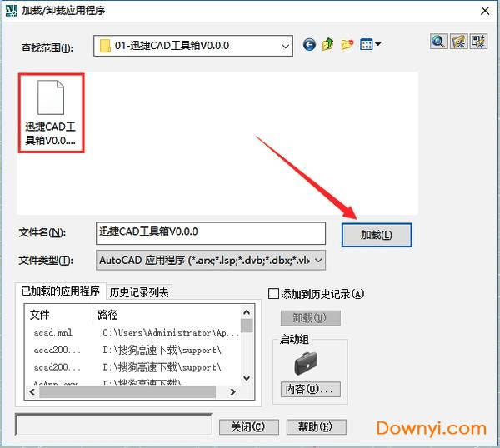Click the horizontal scroll left arrow

[32, 391]
